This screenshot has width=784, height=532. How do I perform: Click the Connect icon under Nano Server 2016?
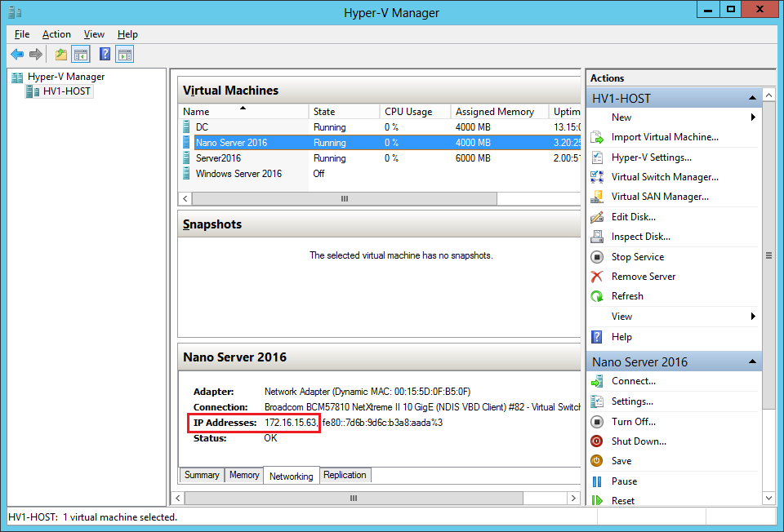click(597, 381)
